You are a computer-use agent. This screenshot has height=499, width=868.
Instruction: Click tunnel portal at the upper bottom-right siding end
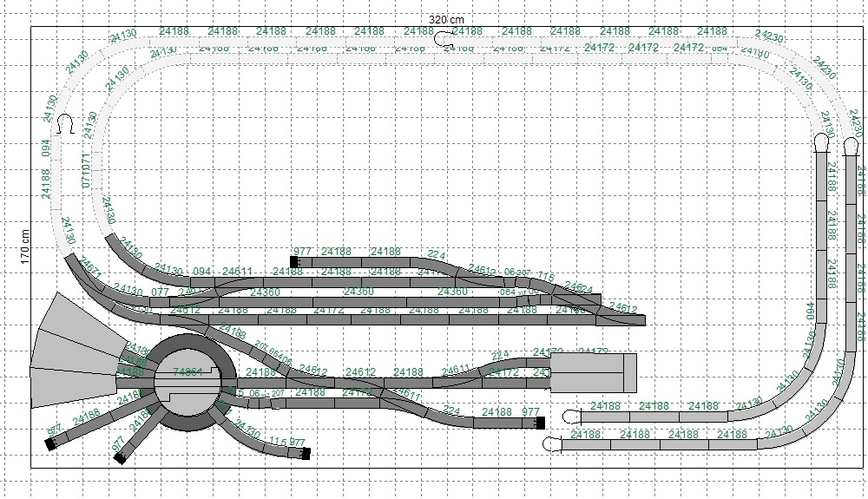coord(570,415)
